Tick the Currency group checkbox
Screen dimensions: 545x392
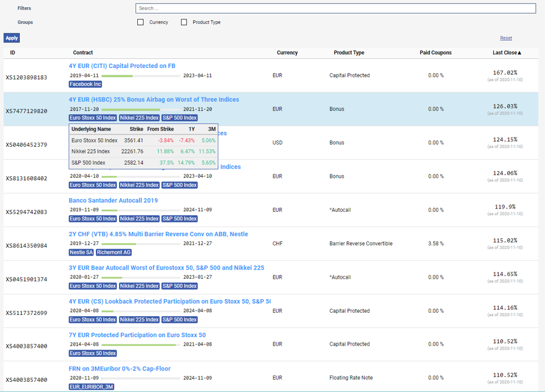(141, 23)
